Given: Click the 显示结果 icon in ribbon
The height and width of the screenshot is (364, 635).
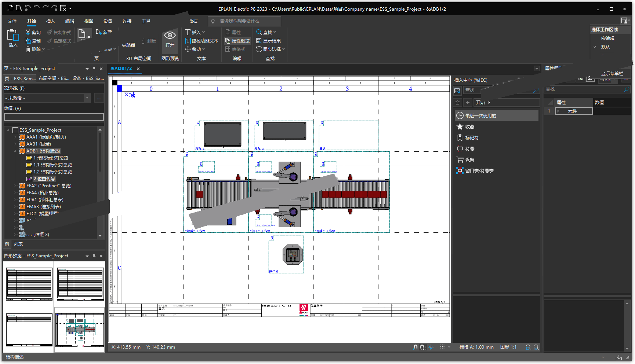Looking at the screenshot, I should [x=259, y=41].
